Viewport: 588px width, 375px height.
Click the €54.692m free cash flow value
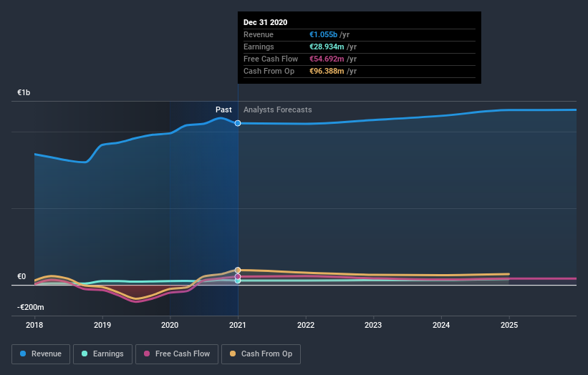click(327, 59)
